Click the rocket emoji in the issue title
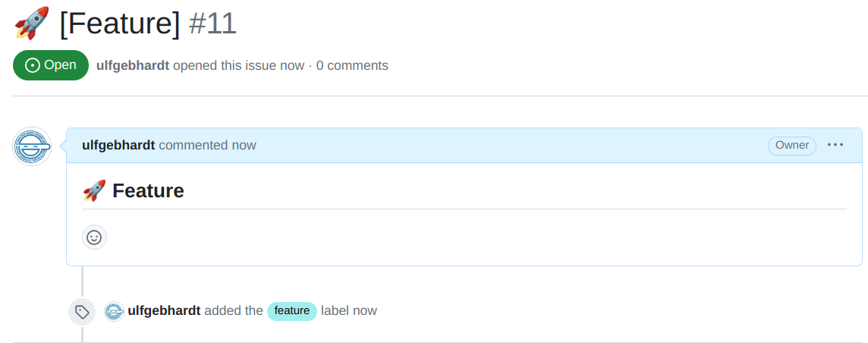 pos(32,24)
